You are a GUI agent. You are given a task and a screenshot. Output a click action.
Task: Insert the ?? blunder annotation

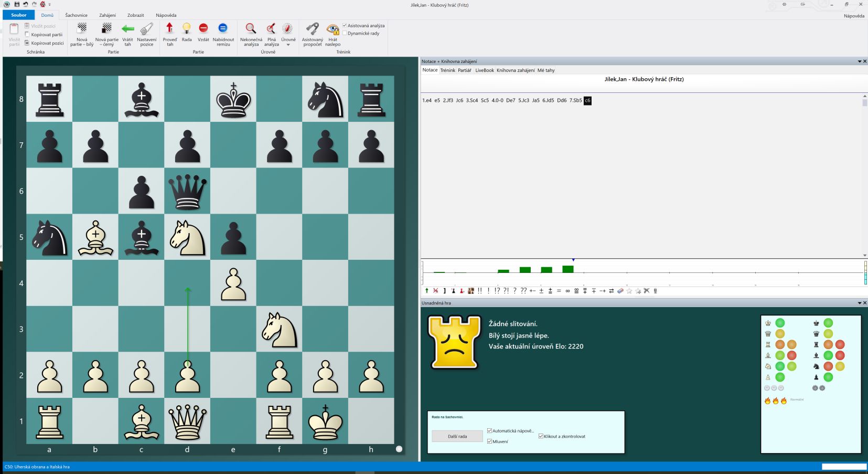click(523, 291)
